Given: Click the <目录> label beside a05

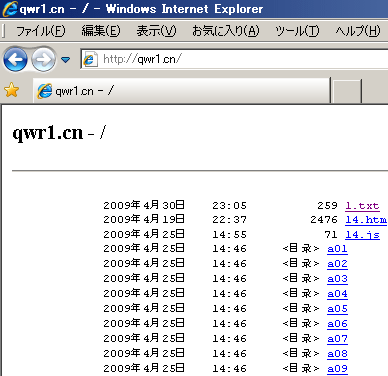Looking at the screenshot, I should 301,309.
